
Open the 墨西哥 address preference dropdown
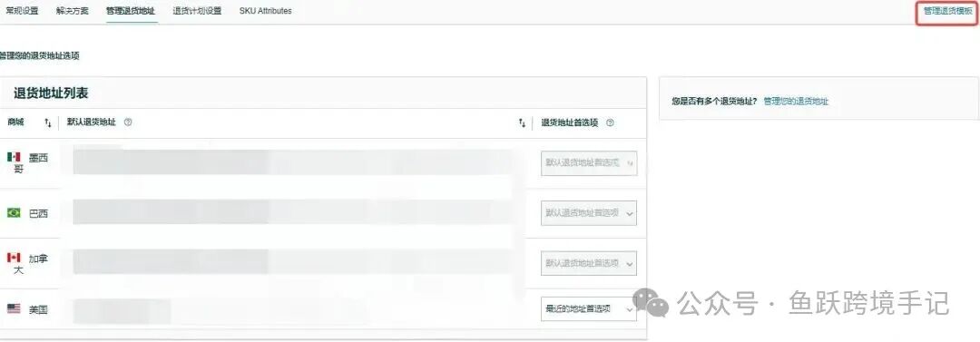point(589,162)
